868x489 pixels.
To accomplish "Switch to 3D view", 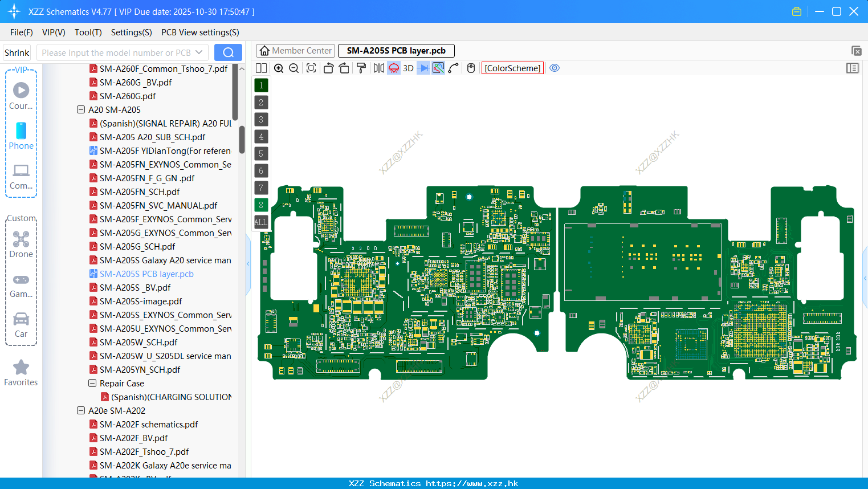I will (x=408, y=68).
